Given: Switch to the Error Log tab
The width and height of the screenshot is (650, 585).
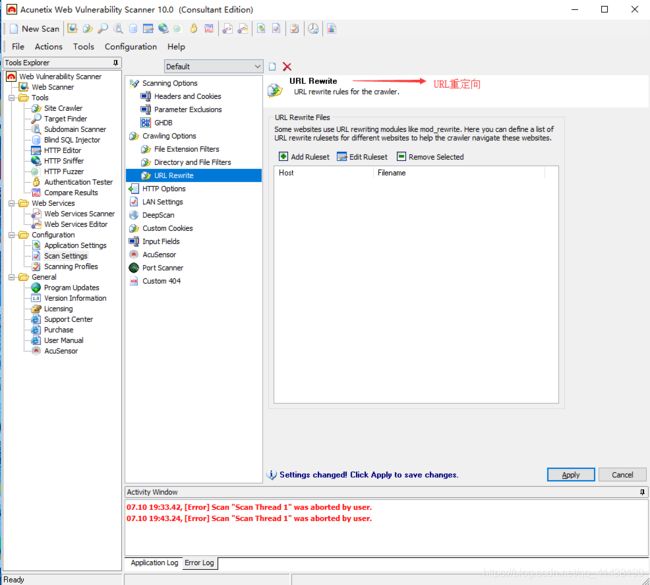Looking at the screenshot, I should [199, 563].
